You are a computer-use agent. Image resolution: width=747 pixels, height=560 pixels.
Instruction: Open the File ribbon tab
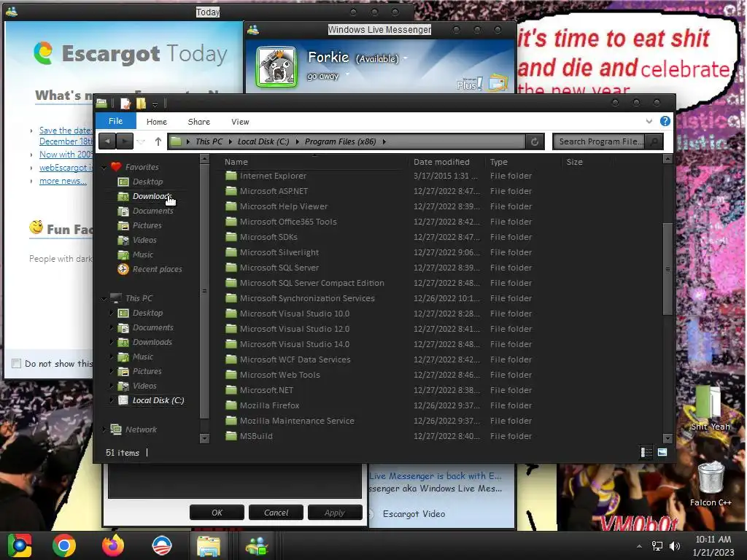click(116, 121)
